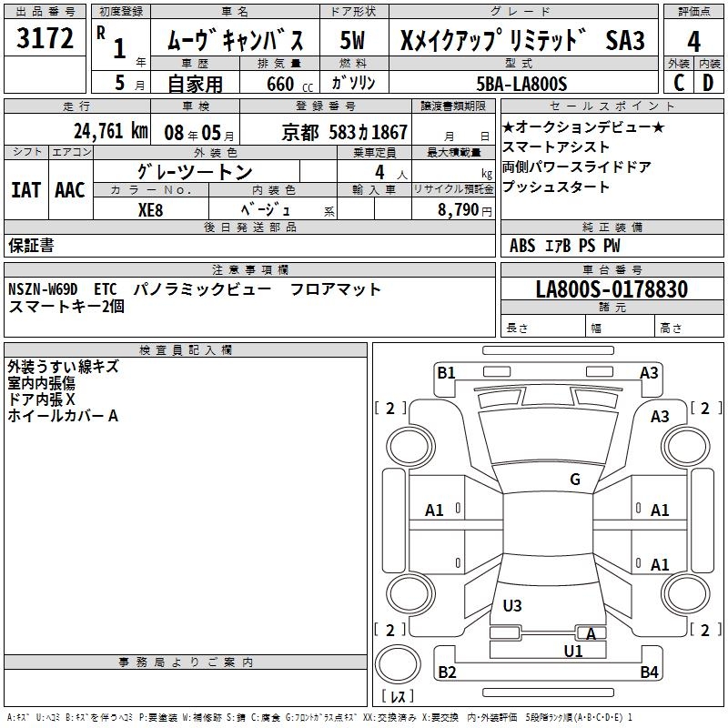Select inspector note 外装うすい線キズ

tap(63, 367)
